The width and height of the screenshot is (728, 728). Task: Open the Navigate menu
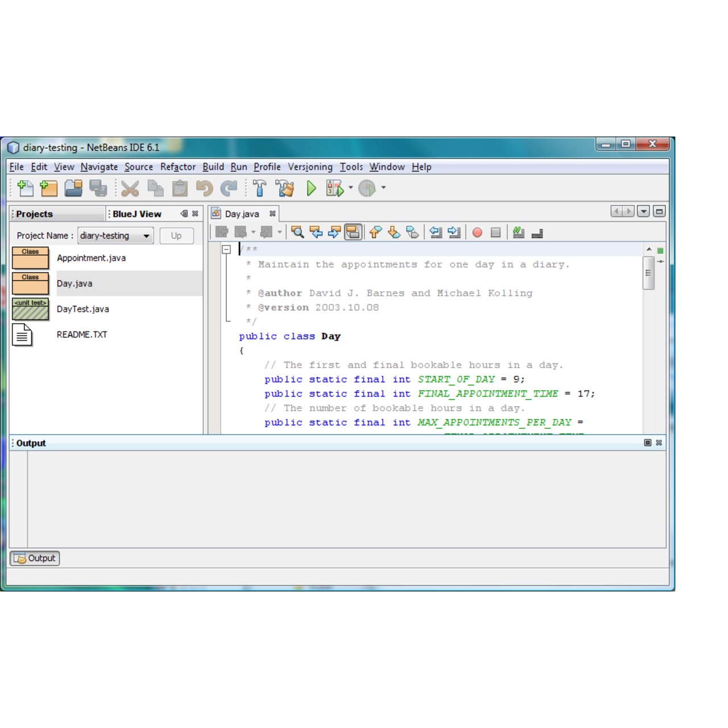[x=99, y=167]
